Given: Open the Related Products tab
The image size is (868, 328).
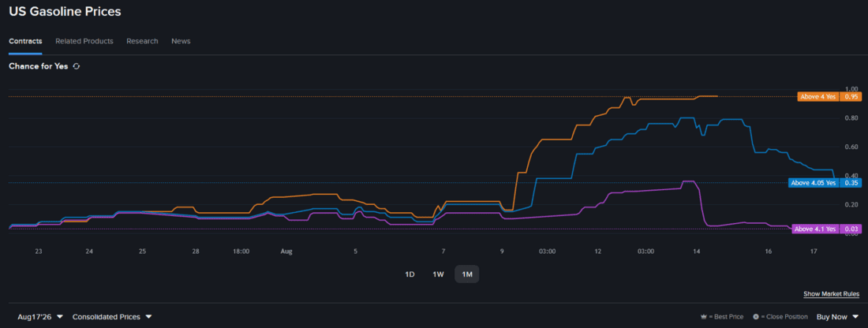Looking at the screenshot, I should tap(84, 41).
